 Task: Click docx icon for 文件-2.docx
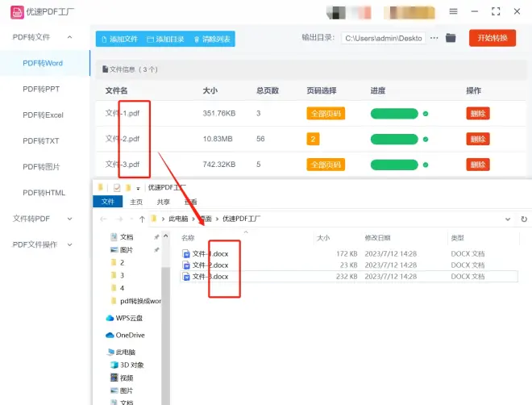(186, 265)
